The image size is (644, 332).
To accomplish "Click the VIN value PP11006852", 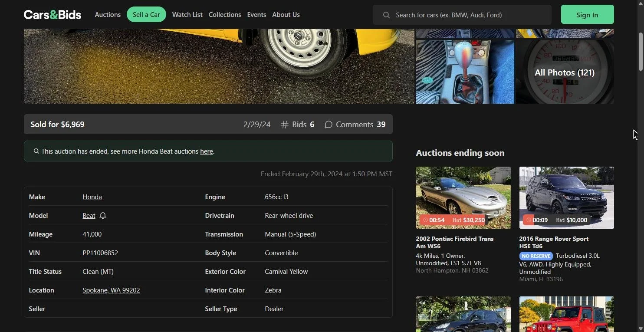I will point(100,253).
